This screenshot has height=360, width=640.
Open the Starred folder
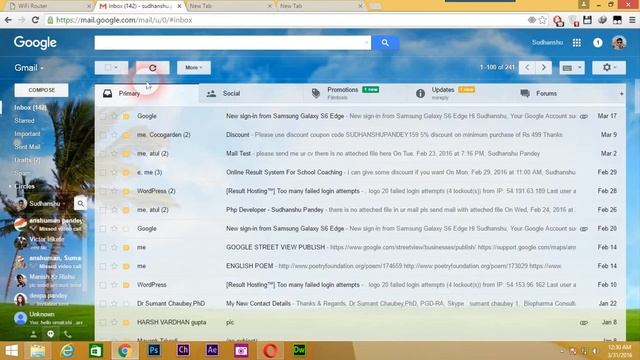pyautogui.click(x=24, y=120)
